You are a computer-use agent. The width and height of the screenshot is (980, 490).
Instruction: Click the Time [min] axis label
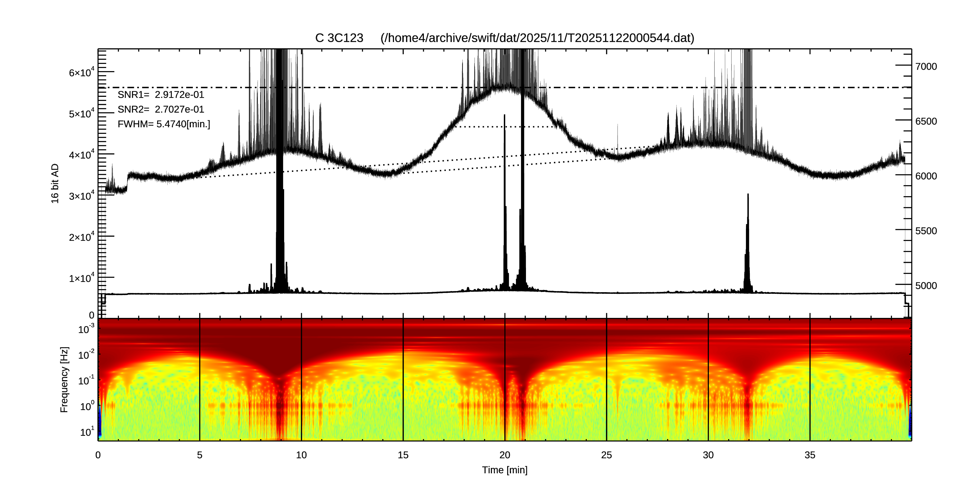coord(504,470)
